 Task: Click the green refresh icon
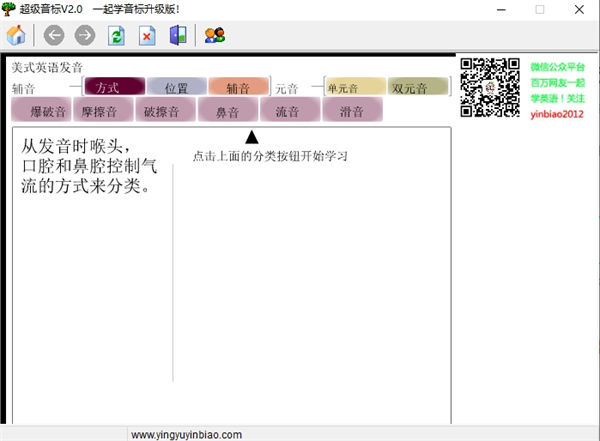[116, 35]
